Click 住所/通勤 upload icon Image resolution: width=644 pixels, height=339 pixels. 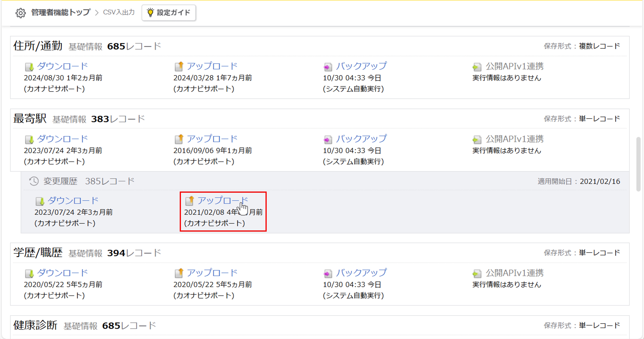179,67
